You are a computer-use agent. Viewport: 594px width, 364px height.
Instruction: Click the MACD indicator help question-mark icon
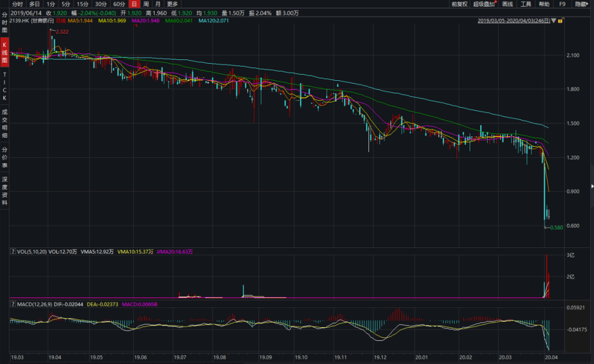pos(13,304)
